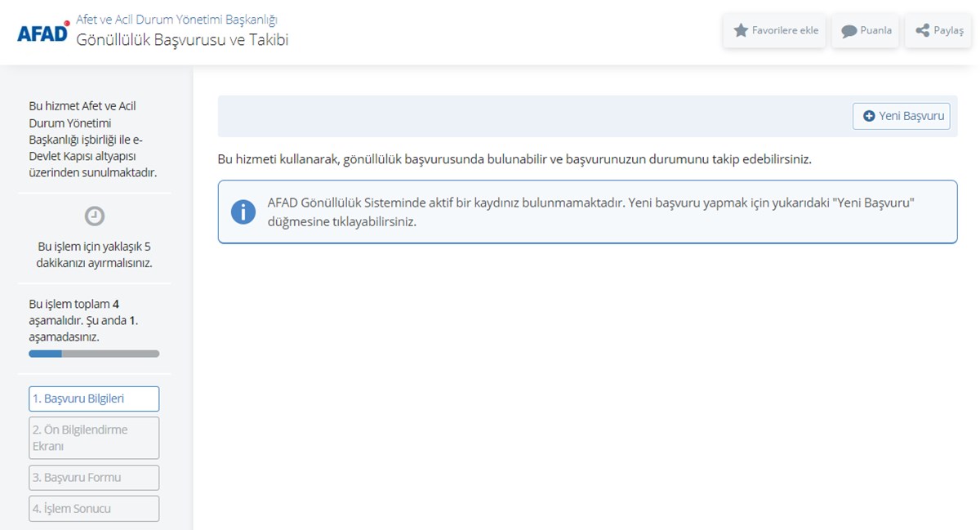Rate the service with Puanla button
This screenshot has width=980, height=530.
(866, 31)
